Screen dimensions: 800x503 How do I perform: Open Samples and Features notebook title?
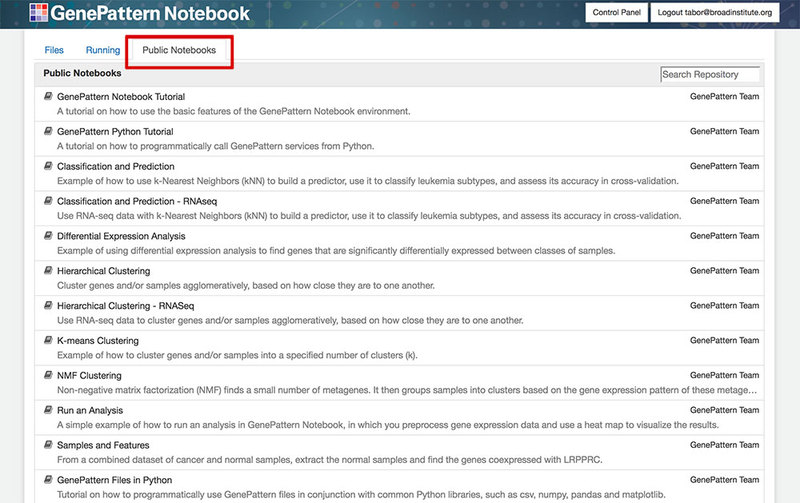[x=103, y=445]
